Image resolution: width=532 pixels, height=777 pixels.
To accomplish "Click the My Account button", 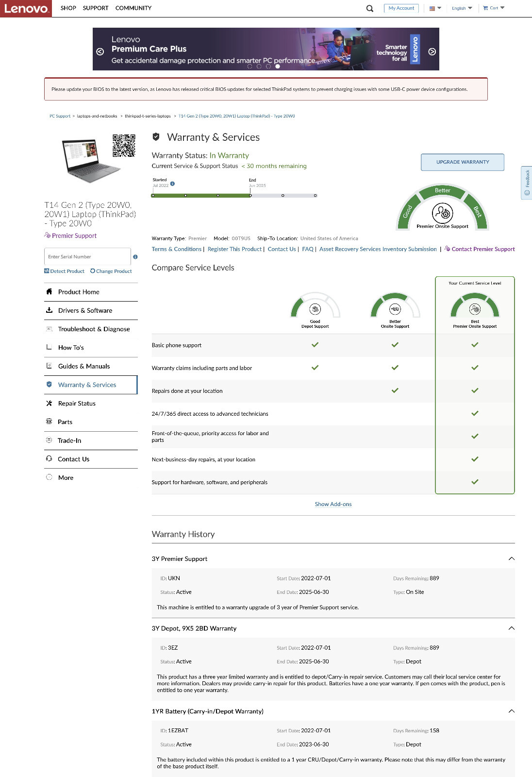I will (x=401, y=8).
